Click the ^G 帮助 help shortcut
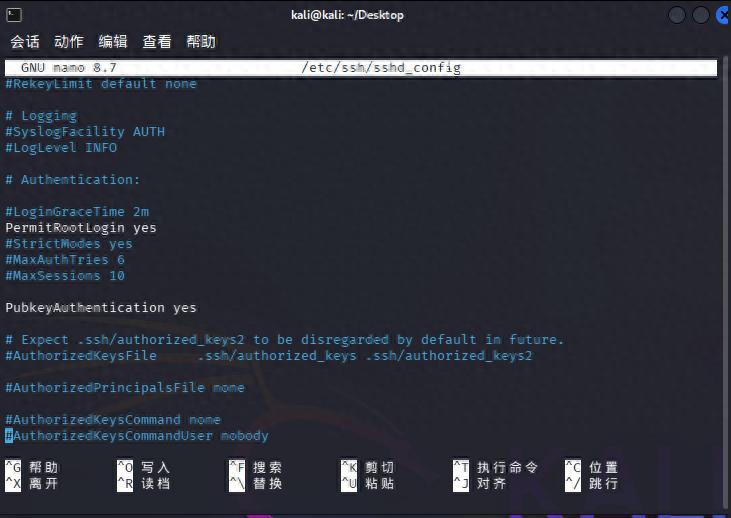Screen dimensions: 731x518 tap(32, 467)
